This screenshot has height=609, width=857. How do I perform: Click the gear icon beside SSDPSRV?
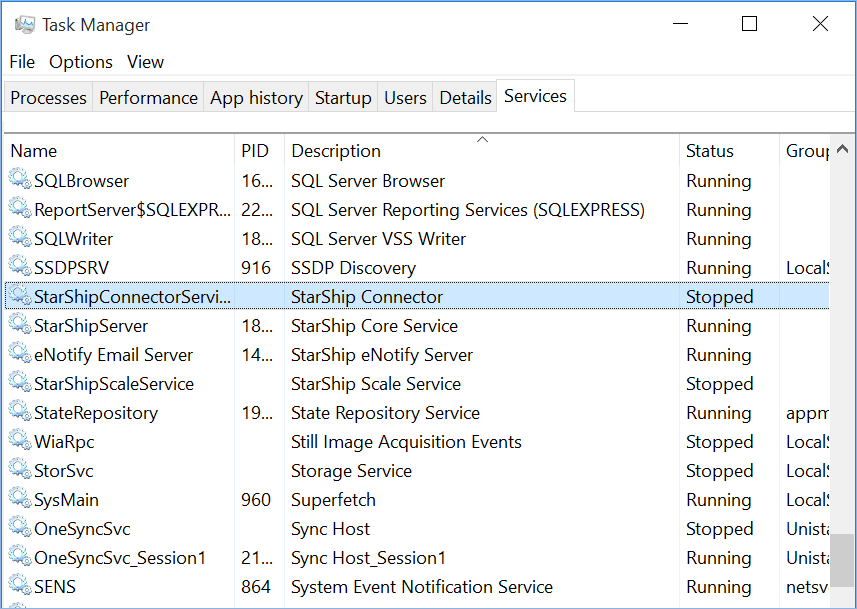pos(20,266)
